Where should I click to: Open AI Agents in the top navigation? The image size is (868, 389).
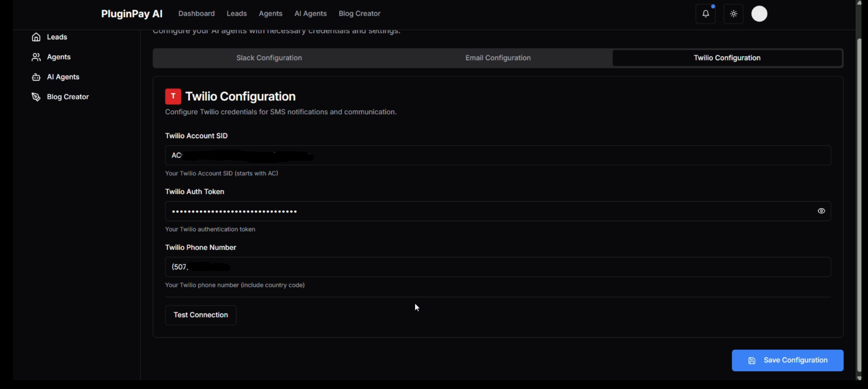point(310,13)
